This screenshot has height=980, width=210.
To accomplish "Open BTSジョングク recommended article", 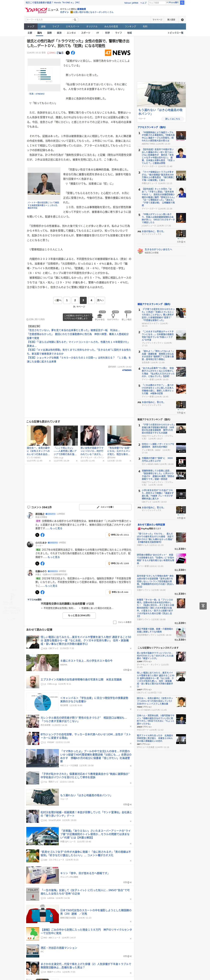I will 85,736.
